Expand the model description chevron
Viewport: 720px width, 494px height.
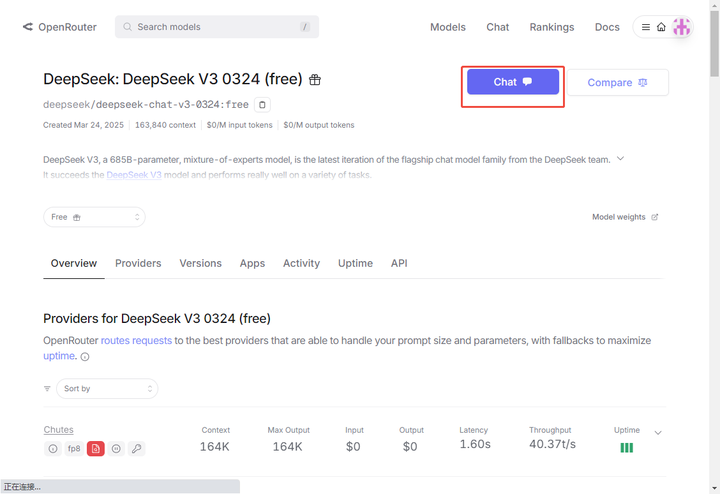[620, 159]
